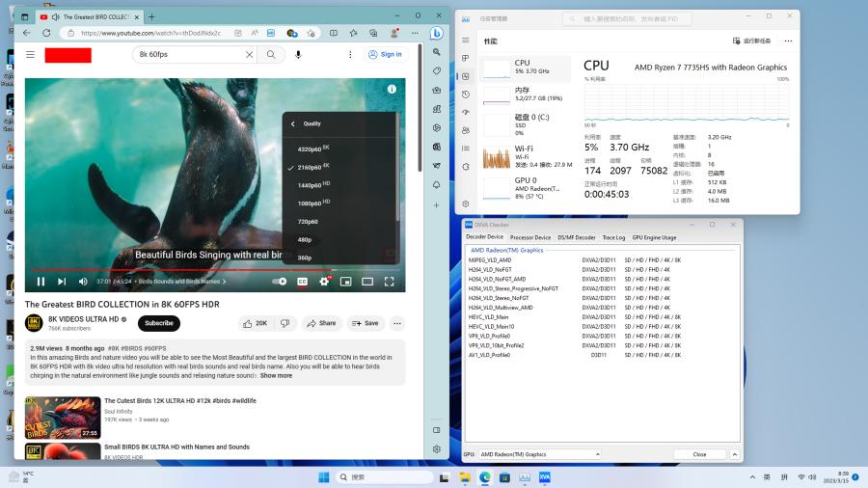Click the video progress bar
The image size is (868, 488).
pos(193,270)
